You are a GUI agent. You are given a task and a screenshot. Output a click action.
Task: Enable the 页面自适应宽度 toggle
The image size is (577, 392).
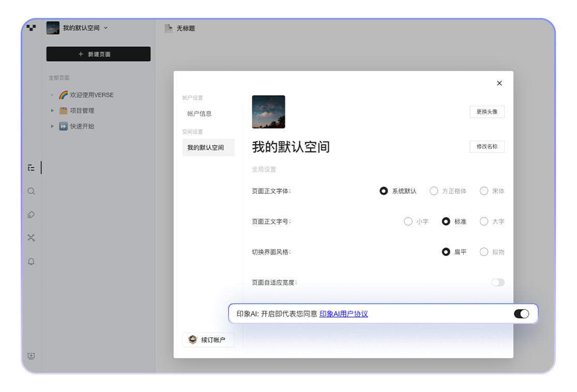[x=497, y=283]
